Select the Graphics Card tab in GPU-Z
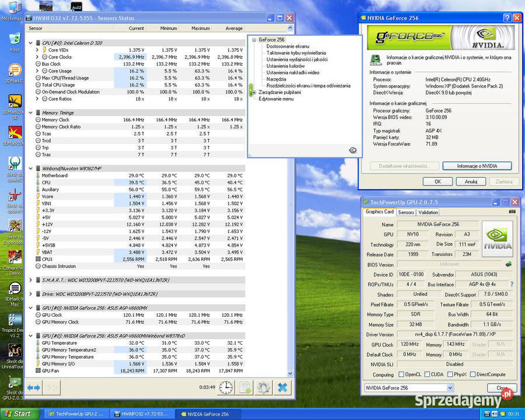This screenshot has width=525, height=420. pyautogui.click(x=379, y=212)
